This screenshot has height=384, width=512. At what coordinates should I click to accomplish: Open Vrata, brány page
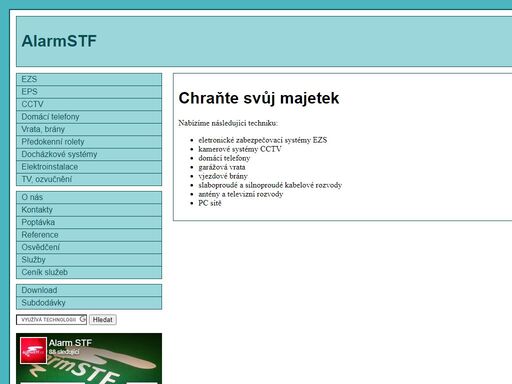[x=89, y=129]
